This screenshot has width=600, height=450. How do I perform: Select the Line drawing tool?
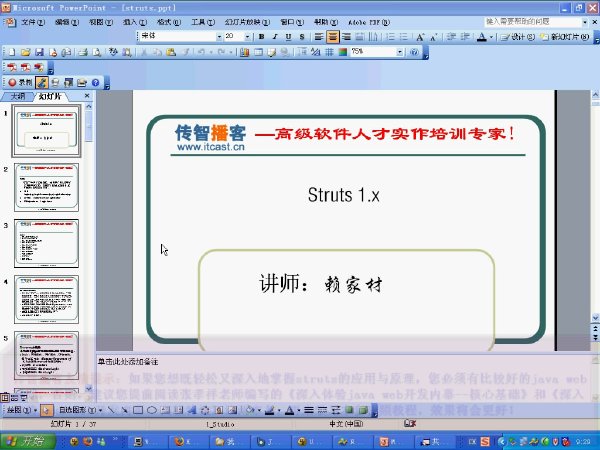(111, 410)
